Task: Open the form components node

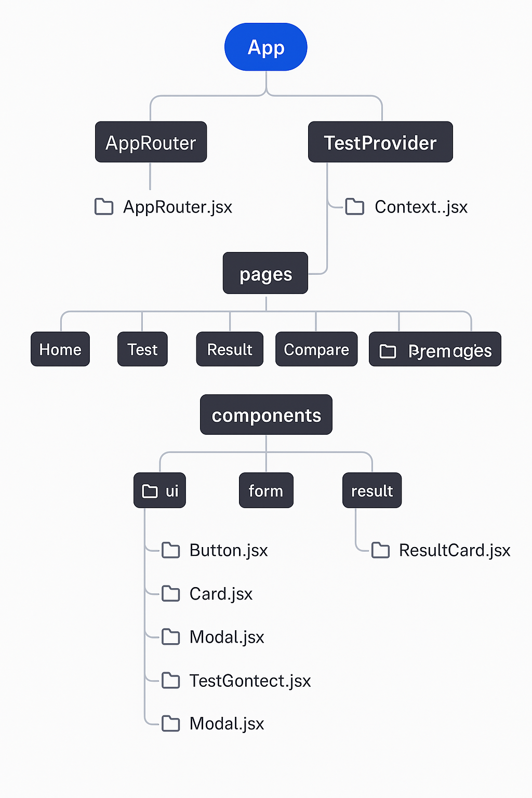Action: (266, 490)
